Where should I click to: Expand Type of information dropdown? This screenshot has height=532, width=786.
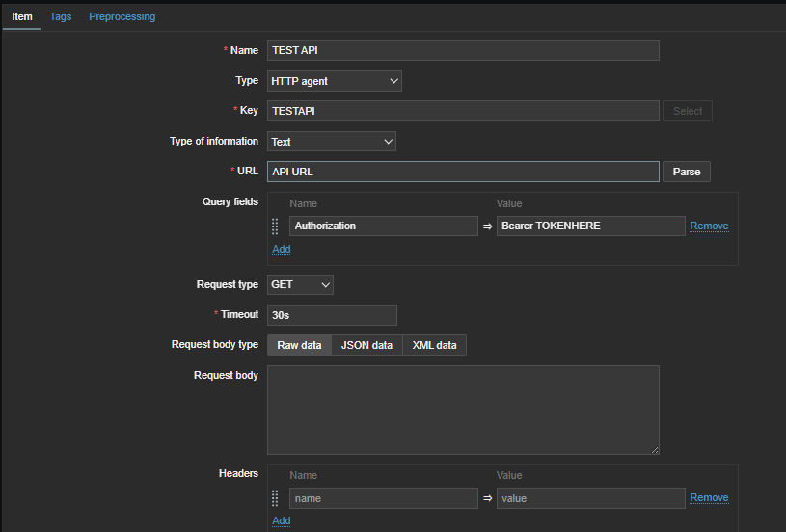point(331,142)
